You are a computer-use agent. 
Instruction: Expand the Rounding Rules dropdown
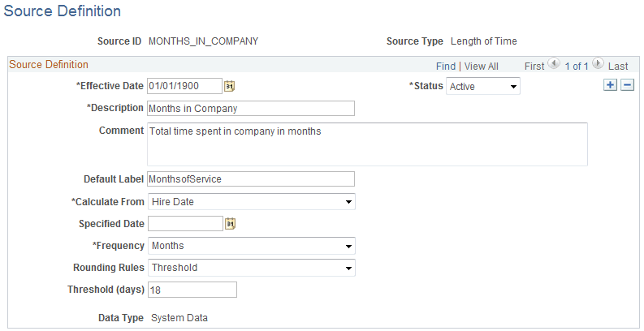[251, 268]
